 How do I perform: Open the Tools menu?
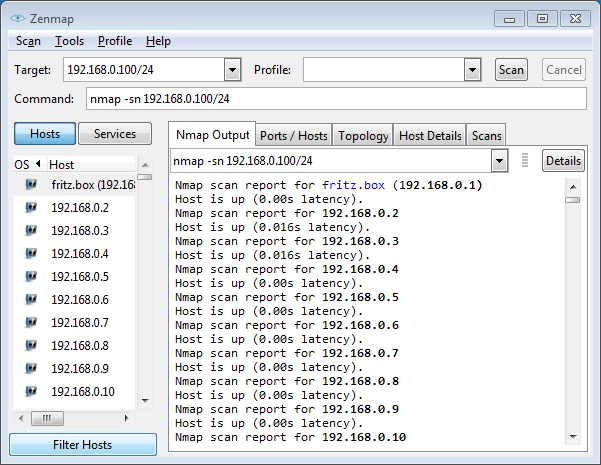point(69,41)
